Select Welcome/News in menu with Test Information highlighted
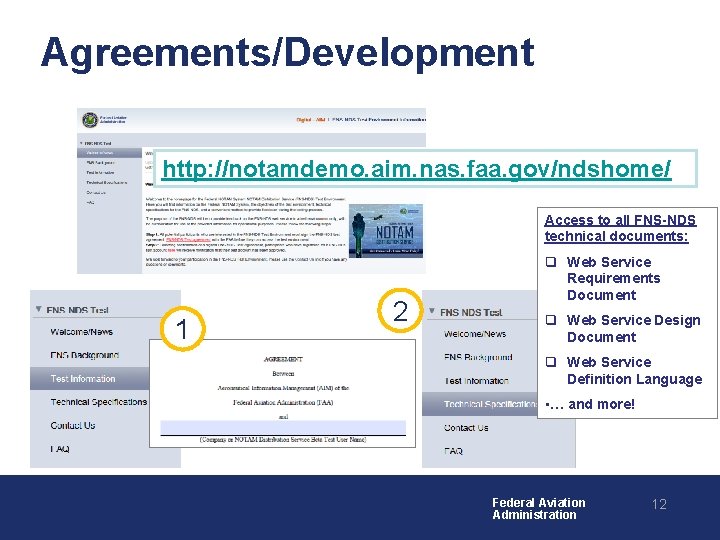720x540 pixels. 81,332
